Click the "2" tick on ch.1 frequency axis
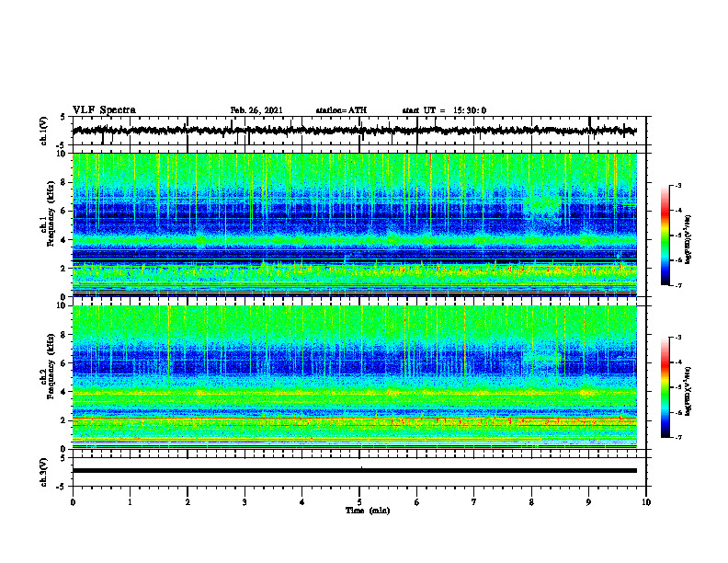 (x=63, y=269)
